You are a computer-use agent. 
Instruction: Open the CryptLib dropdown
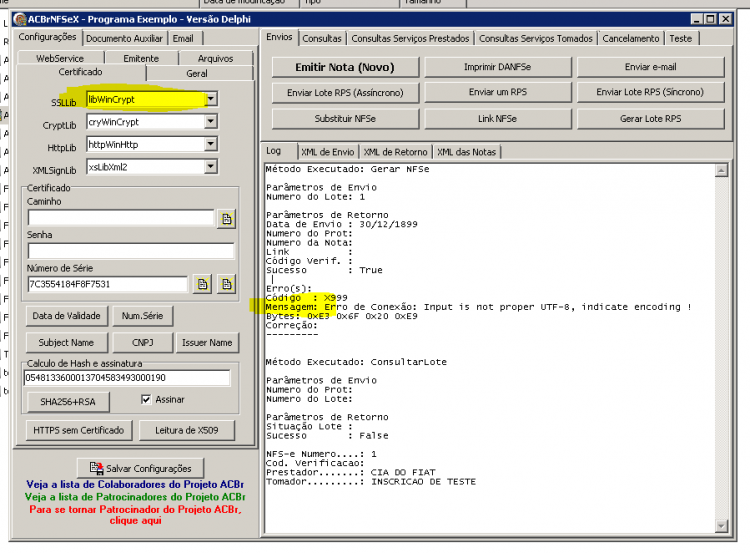click(x=210, y=122)
